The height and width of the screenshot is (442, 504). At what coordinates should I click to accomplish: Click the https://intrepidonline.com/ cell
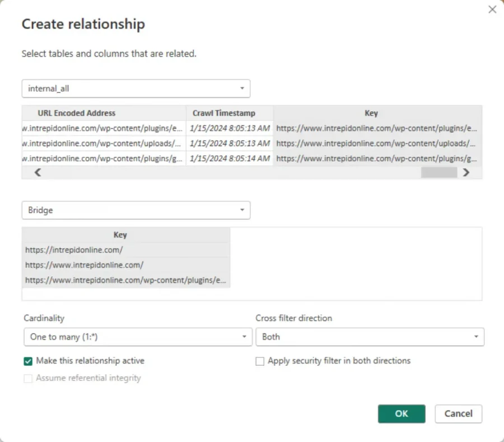[125, 250]
